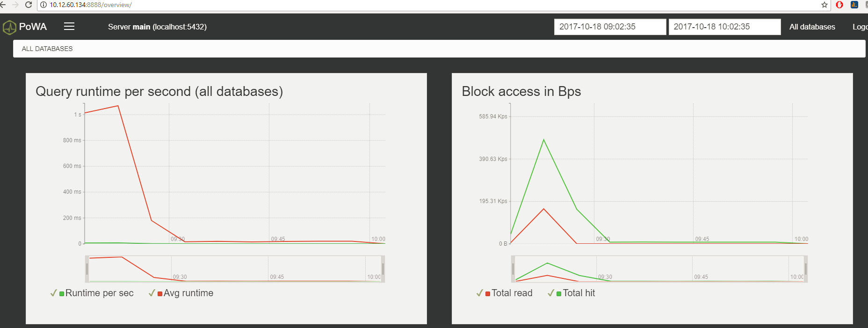Image resolution: width=868 pixels, height=328 pixels.
Task: Click the Opera extension icon in the browser toolbar
Action: (839, 5)
